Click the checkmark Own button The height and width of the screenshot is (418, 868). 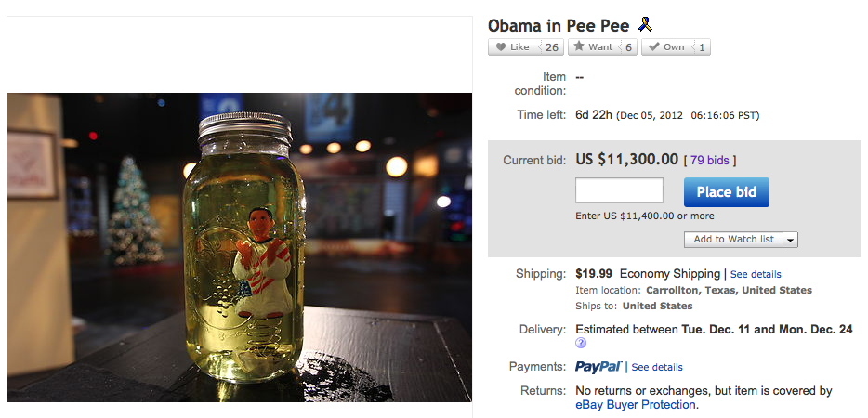click(x=665, y=47)
